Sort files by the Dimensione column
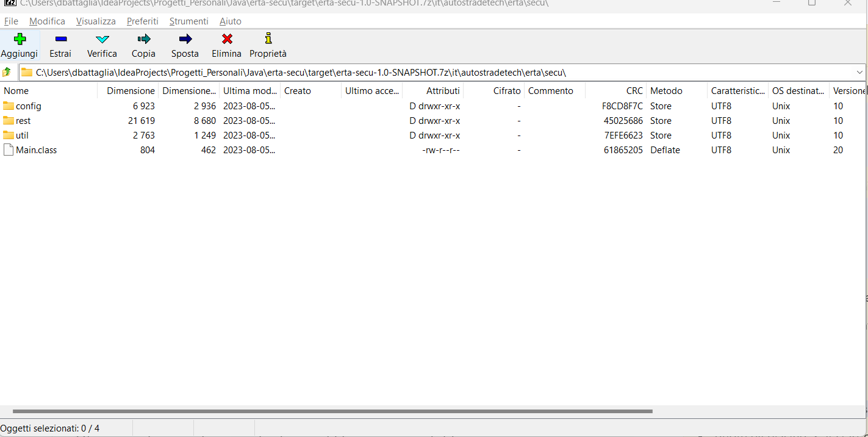The width and height of the screenshot is (868, 437). 130,90
